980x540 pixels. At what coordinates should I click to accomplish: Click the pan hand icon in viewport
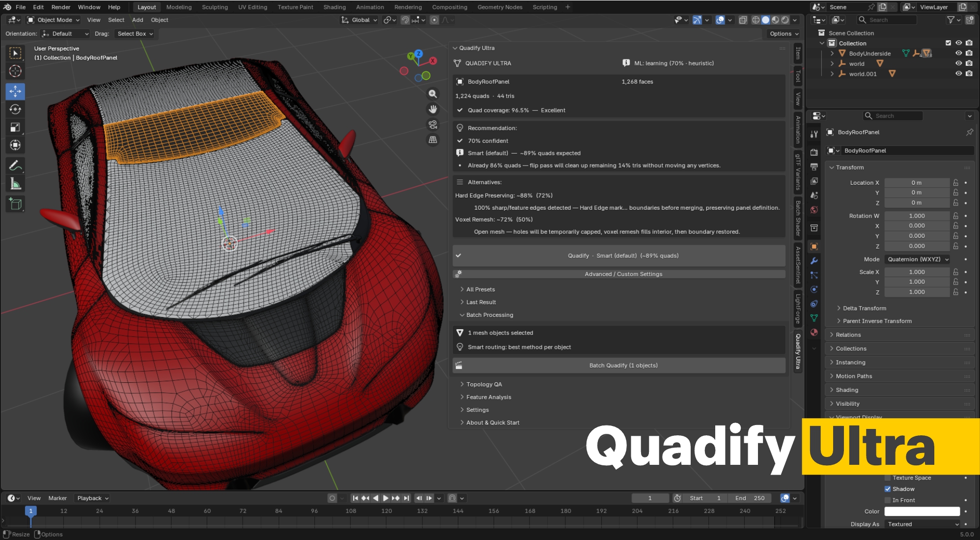pos(433,109)
